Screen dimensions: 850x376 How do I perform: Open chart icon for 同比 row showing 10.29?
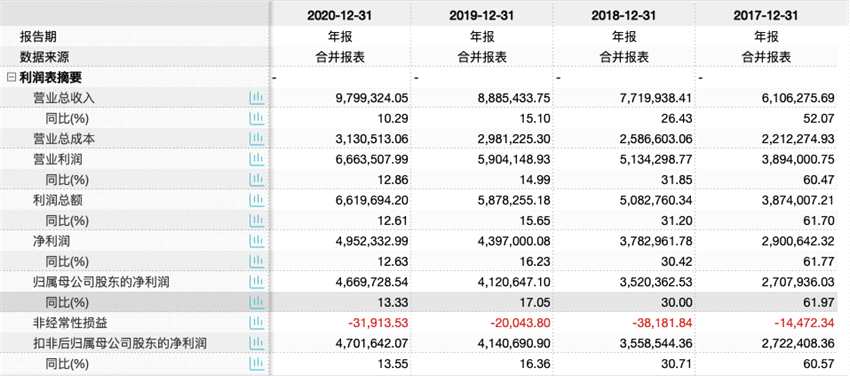click(x=256, y=118)
